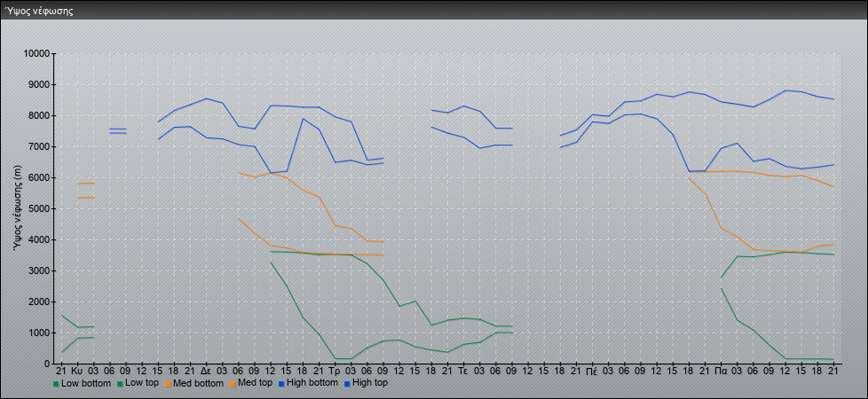
Task: Click the Ύψος νέφωσης panel title
Action: [x=39, y=11]
